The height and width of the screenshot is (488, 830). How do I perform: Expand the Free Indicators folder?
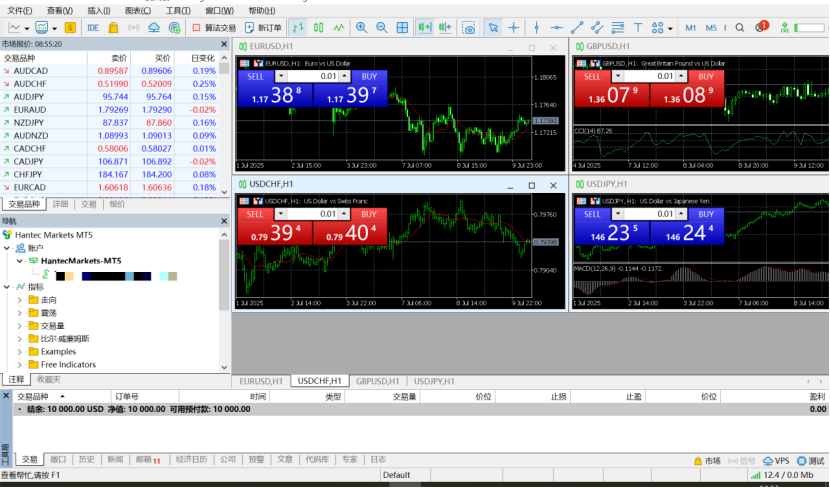(20, 365)
